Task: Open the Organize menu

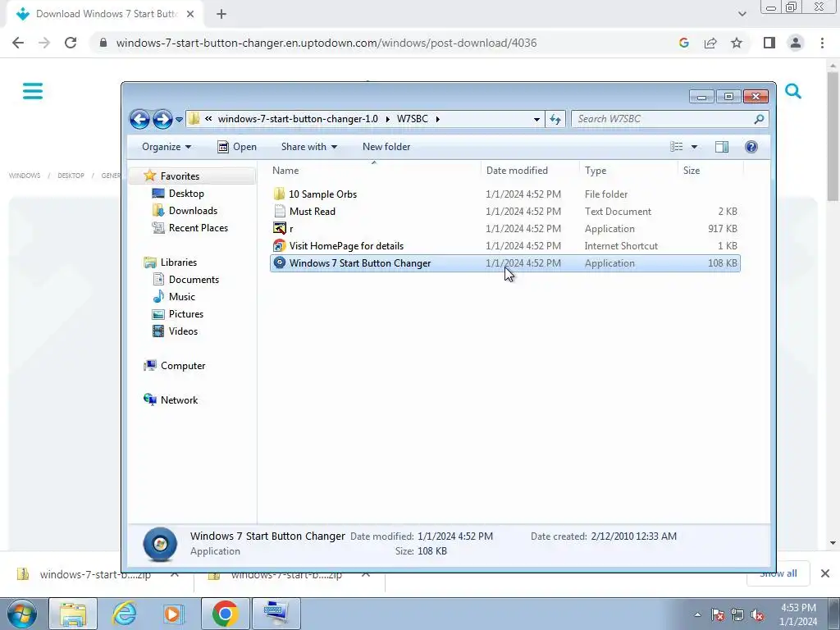Action: pyautogui.click(x=166, y=147)
